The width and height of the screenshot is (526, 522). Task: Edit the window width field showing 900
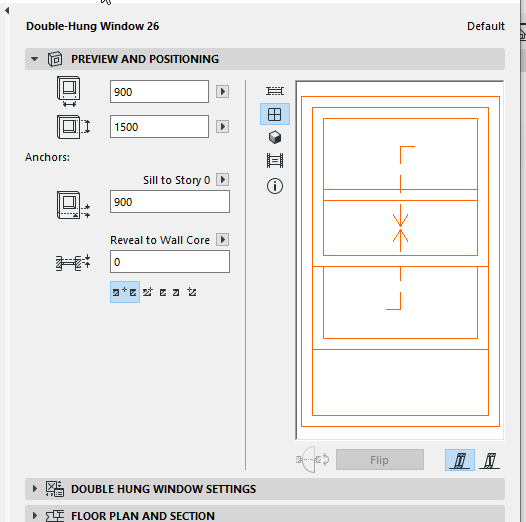[159, 92]
